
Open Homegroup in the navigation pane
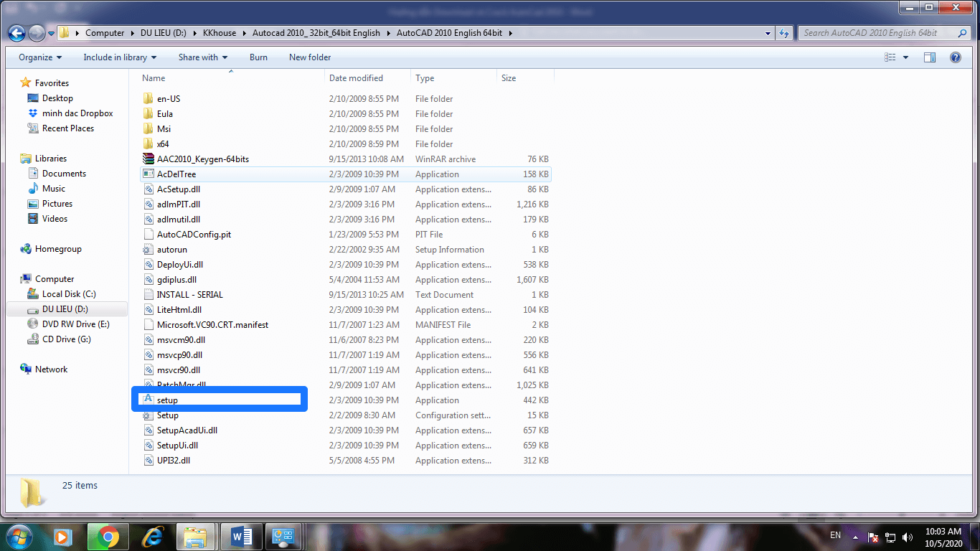58,249
